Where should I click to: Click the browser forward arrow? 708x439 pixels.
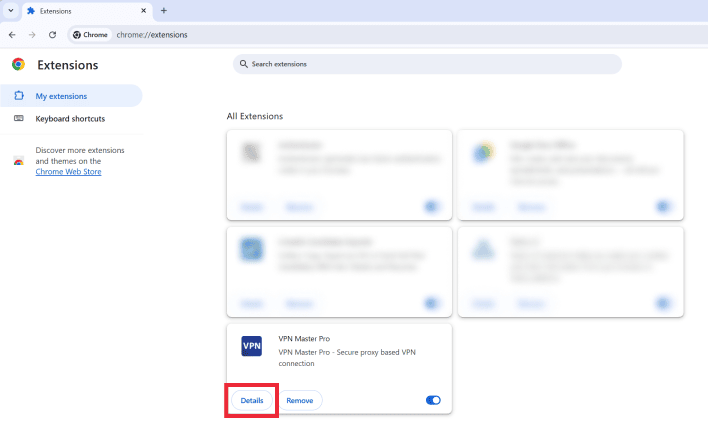click(32, 35)
